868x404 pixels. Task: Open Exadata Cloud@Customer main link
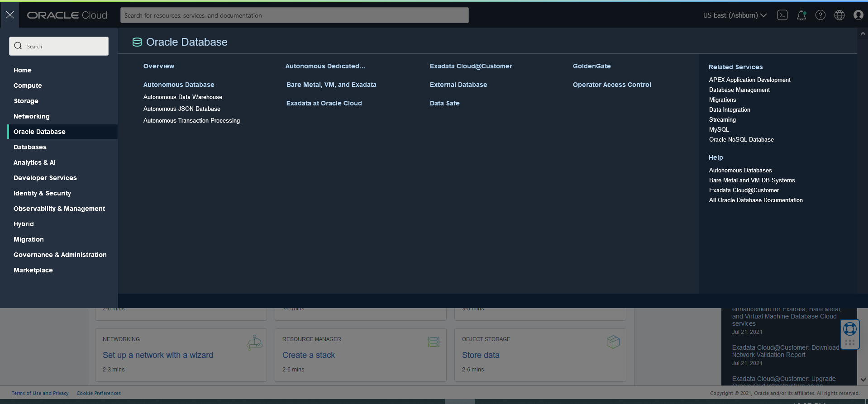pyautogui.click(x=471, y=66)
